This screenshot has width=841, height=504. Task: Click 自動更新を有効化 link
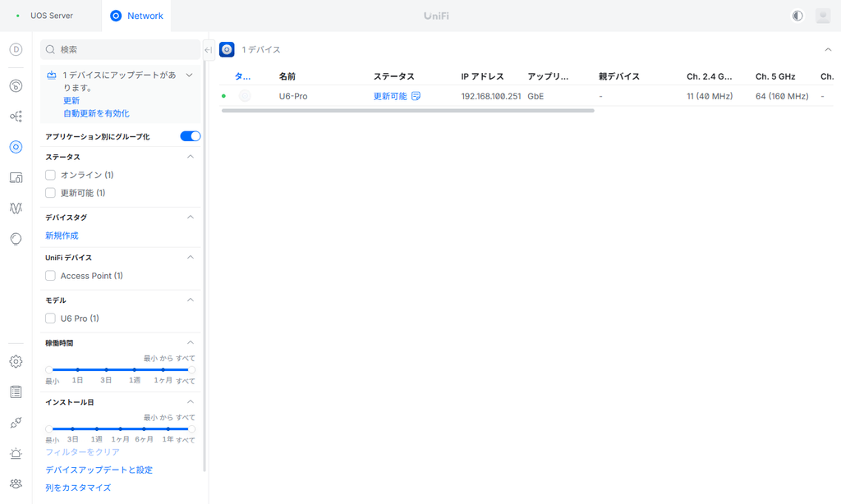click(x=97, y=113)
